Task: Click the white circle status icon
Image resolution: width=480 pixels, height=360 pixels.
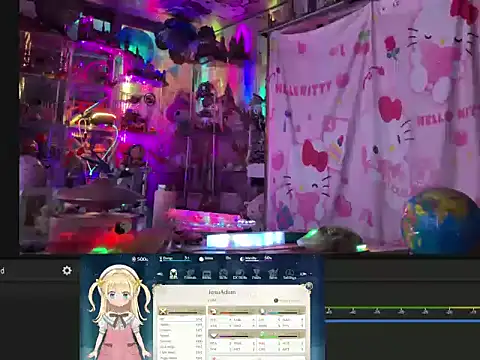Action: (x=201, y=259)
